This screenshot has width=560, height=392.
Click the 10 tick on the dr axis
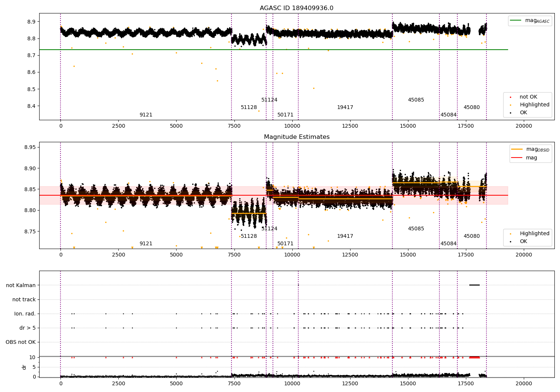pos(32,357)
